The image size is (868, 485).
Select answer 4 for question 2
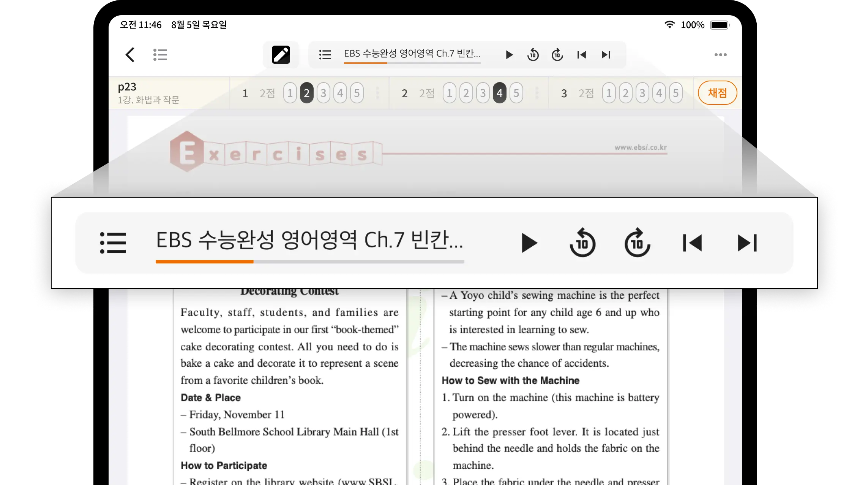coord(499,93)
